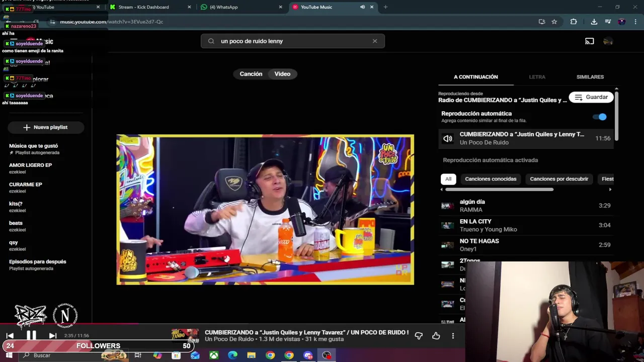
Task: Open Episodios para después playlist
Action: (x=38, y=265)
